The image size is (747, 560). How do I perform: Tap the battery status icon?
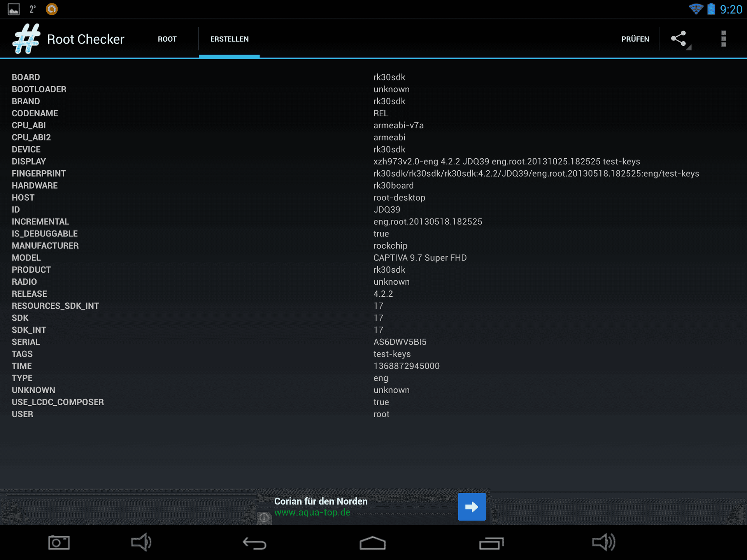click(x=711, y=9)
